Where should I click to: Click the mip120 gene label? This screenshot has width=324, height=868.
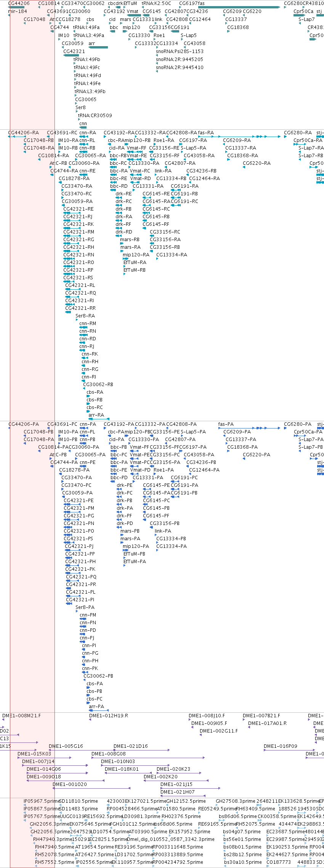click(x=132, y=27)
